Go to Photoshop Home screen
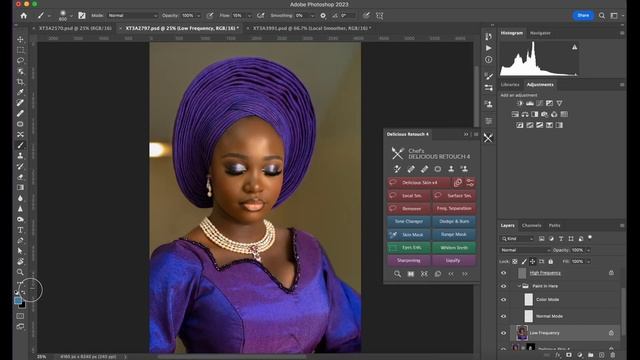 tap(24, 16)
